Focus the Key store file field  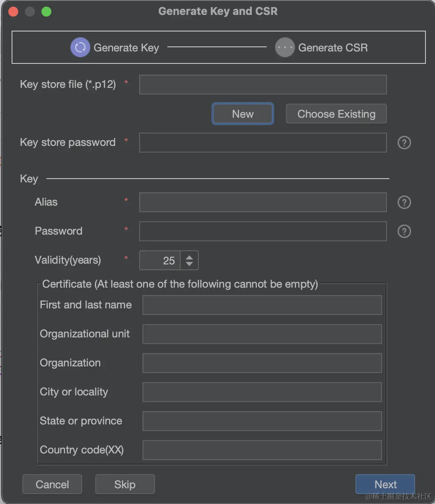[263, 85]
